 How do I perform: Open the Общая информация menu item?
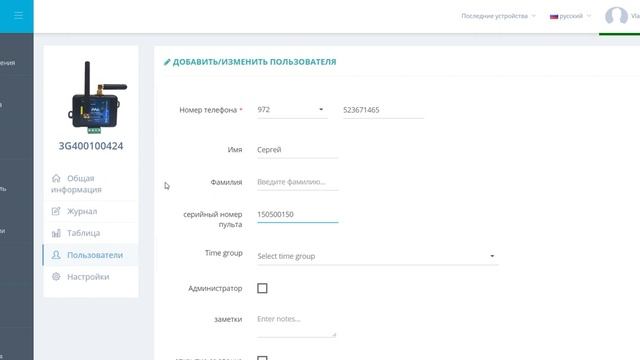(91, 184)
